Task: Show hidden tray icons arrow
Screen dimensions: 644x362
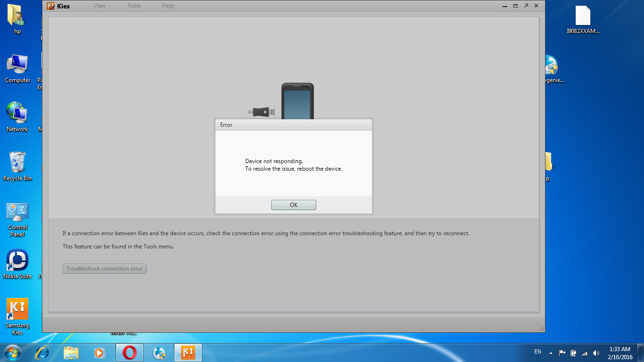Action: click(550, 353)
